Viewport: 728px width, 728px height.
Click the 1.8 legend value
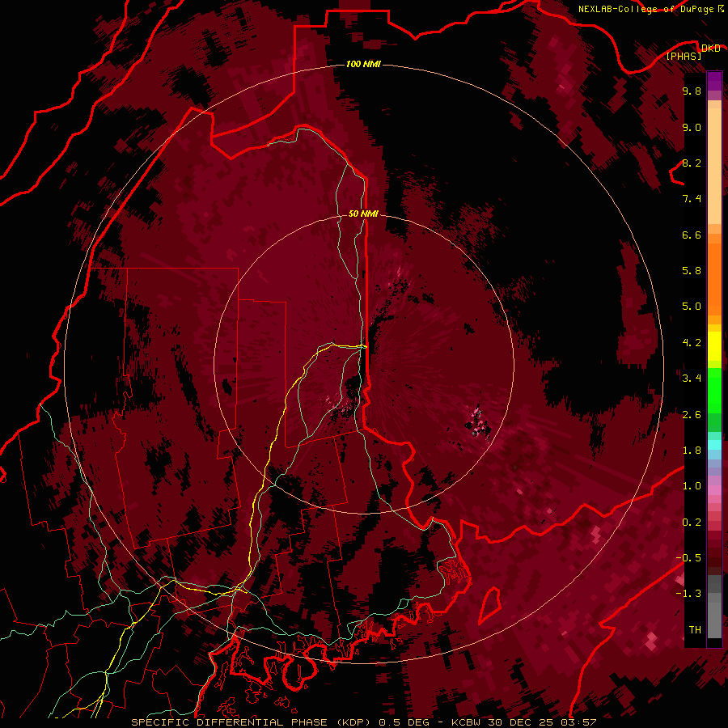(x=692, y=451)
